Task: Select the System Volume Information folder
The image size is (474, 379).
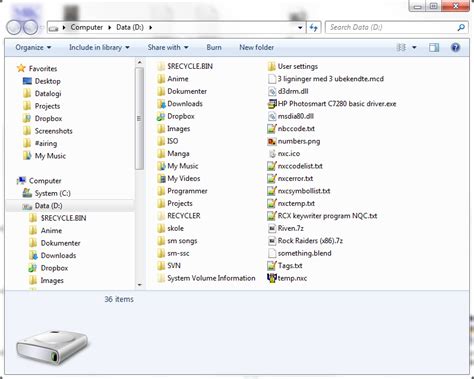Action: [x=206, y=278]
